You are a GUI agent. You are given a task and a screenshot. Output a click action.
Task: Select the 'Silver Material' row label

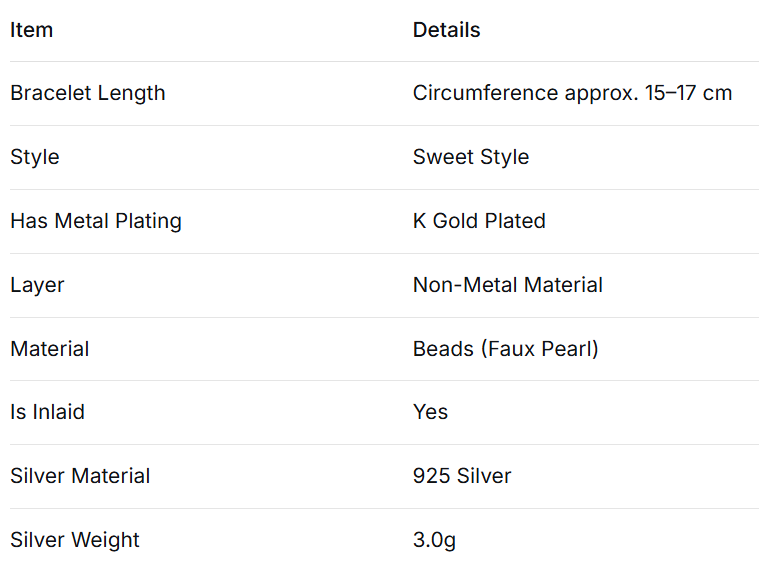pos(80,476)
